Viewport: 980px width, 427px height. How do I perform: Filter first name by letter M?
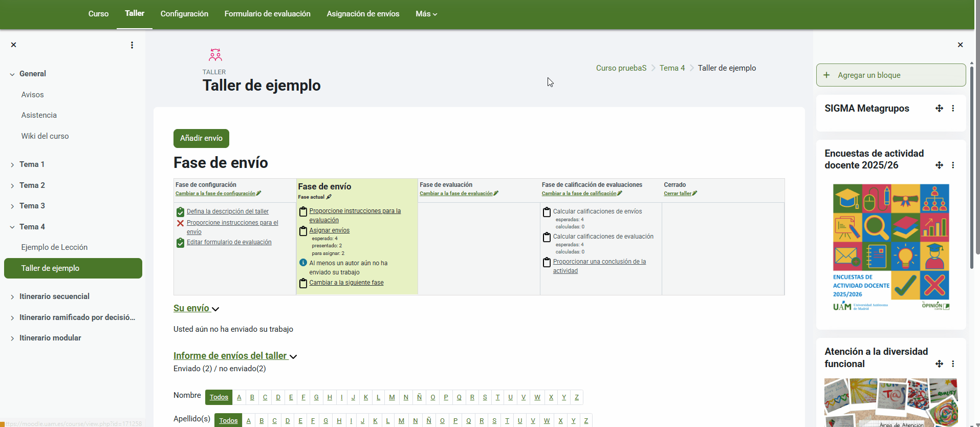tap(391, 397)
